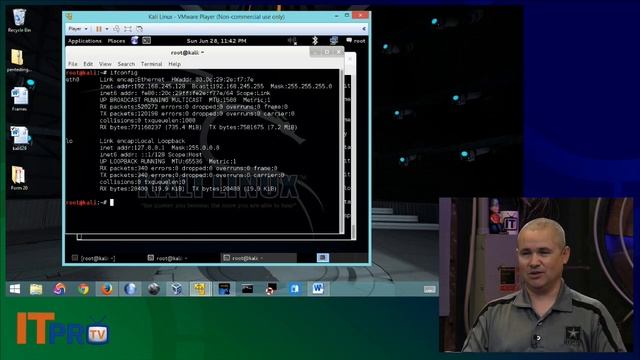Open the Player dropdown menu in VMware
This screenshot has height=360, width=640.
(x=78, y=29)
